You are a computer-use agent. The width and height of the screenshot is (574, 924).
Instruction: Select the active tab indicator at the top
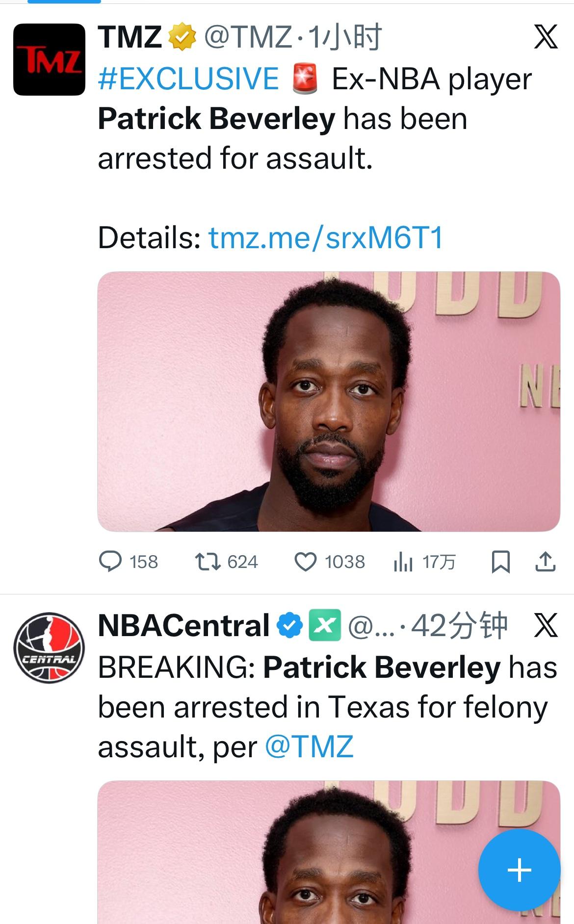click(64, 2)
